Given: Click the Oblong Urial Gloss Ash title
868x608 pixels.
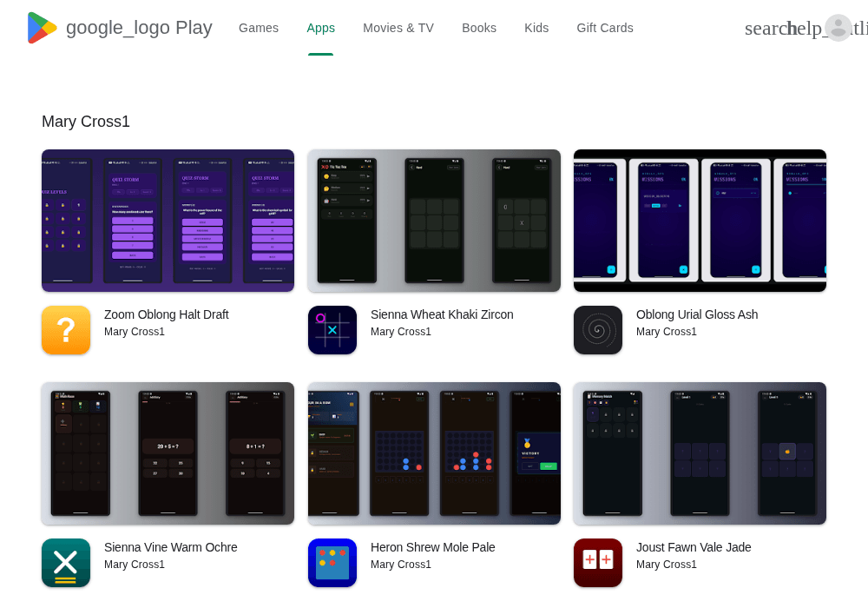Looking at the screenshot, I should 697,314.
